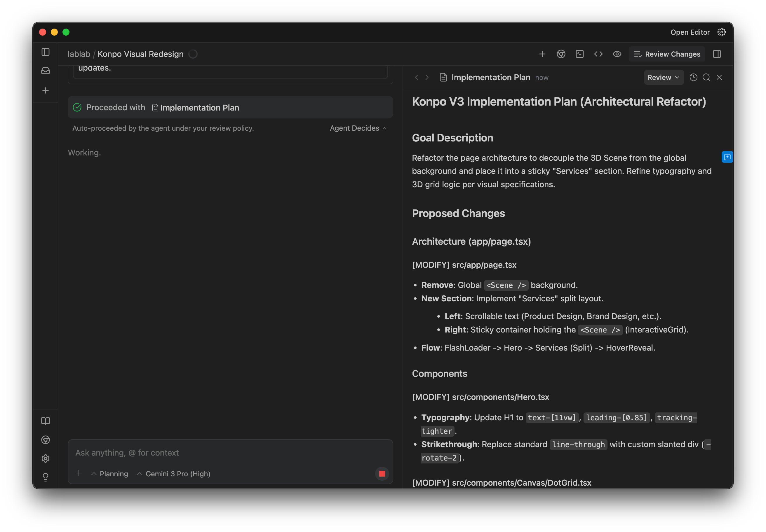Image resolution: width=766 pixels, height=532 pixels.
Task: Expand the Planning mode selector
Action: 110,474
